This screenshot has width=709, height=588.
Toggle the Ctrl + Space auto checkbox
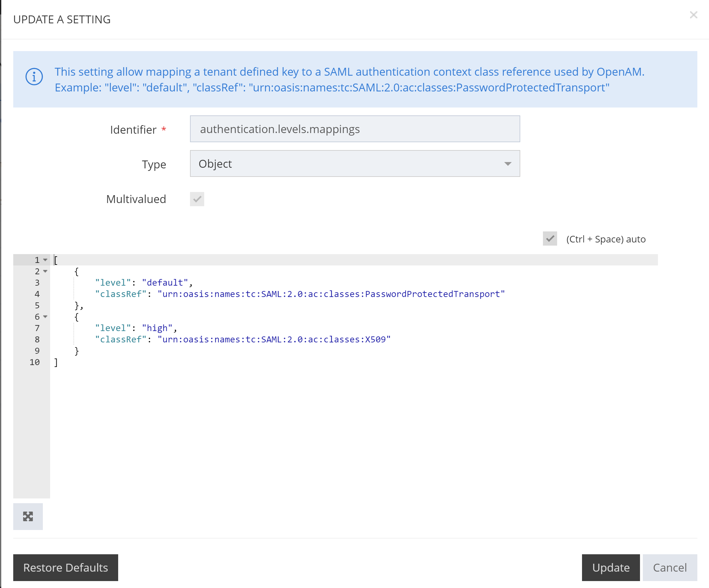550,239
